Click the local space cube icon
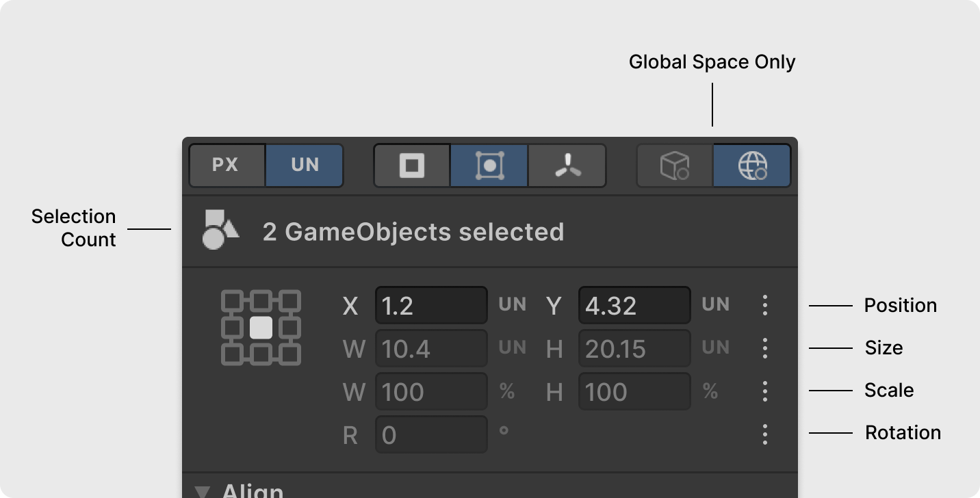 675,166
